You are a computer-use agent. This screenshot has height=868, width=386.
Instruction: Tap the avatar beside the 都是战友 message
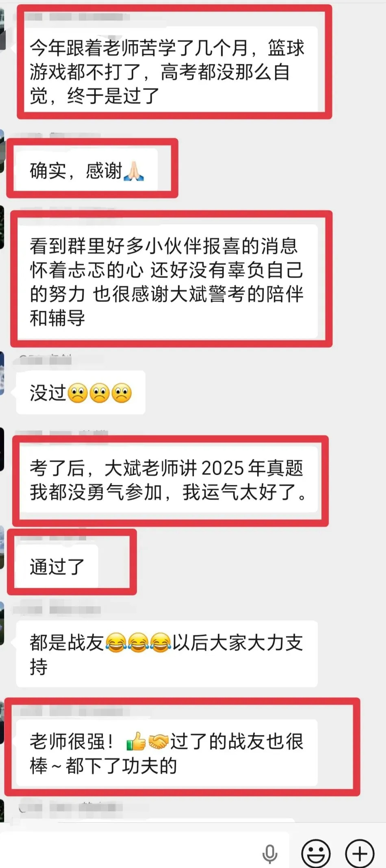point(2,623)
